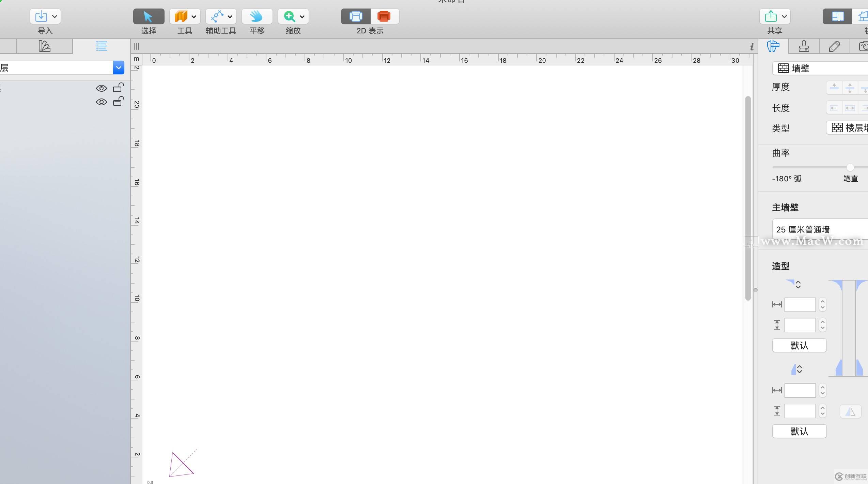Viewport: 868px width, 484px height.
Task: Toggle visibility of second layer row
Action: click(x=101, y=102)
